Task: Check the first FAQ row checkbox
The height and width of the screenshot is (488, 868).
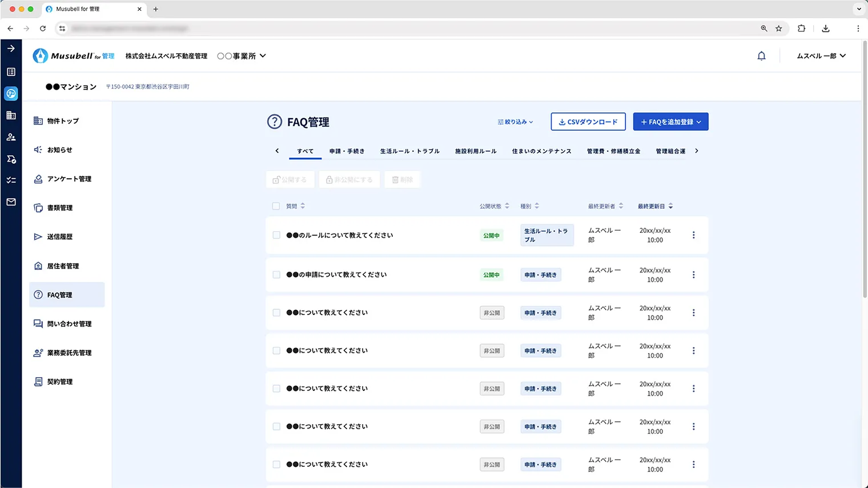Action: pyautogui.click(x=276, y=235)
